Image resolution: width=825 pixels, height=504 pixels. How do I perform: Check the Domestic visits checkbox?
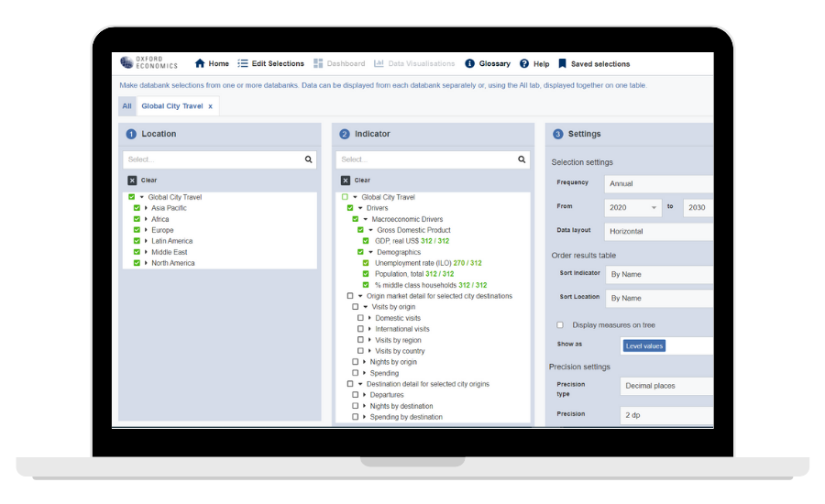pos(360,318)
